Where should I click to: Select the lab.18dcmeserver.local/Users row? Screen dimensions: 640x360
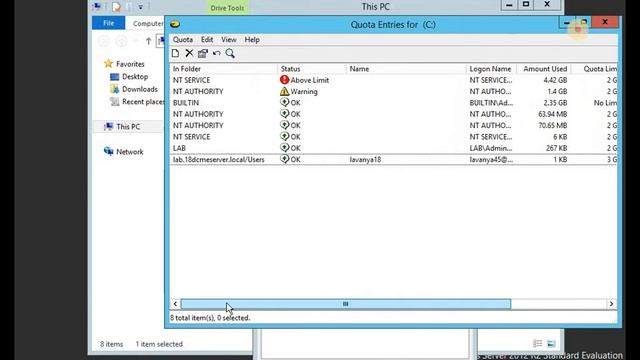pyautogui.click(x=393, y=159)
